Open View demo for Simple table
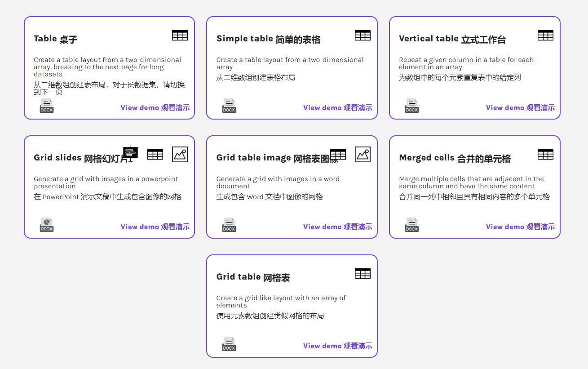The width and height of the screenshot is (588, 369). click(x=338, y=108)
